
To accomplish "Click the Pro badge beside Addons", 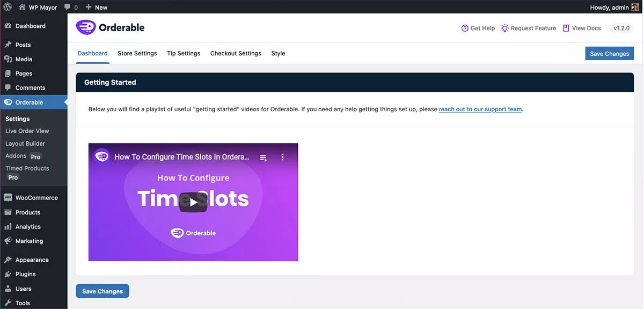I will (35, 157).
